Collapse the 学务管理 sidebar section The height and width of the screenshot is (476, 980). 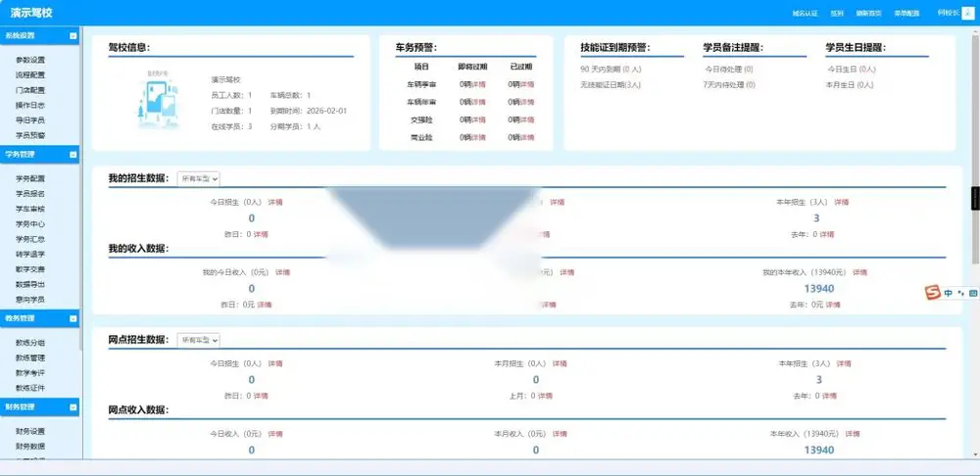pos(73,155)
